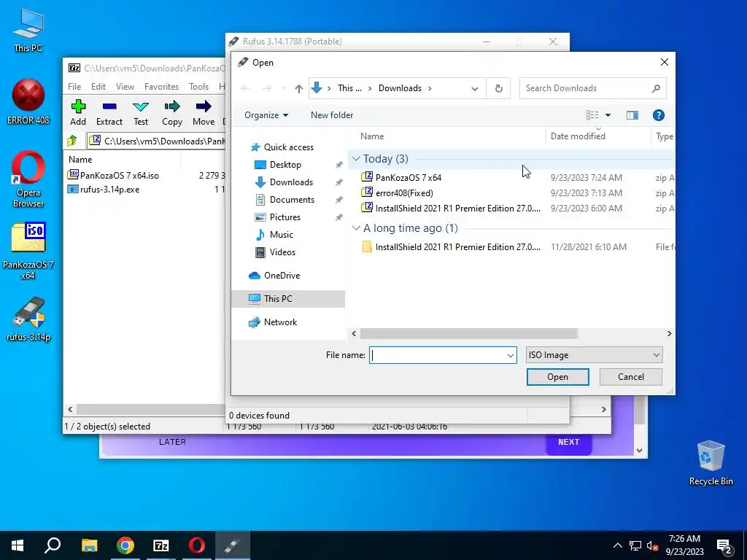The image size is (747, 560).
Task: Open the Organize dropdown menu
Action: tap(266, 115)
